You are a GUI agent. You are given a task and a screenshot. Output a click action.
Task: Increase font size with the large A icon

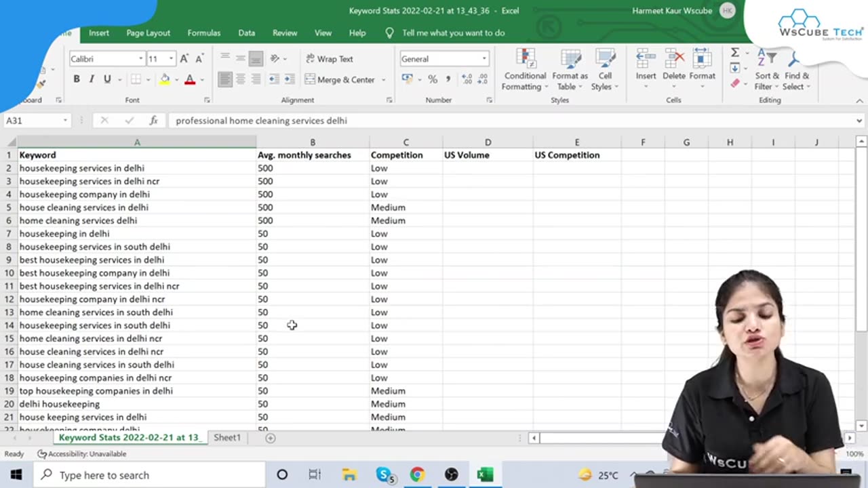[x=184, y=59]
